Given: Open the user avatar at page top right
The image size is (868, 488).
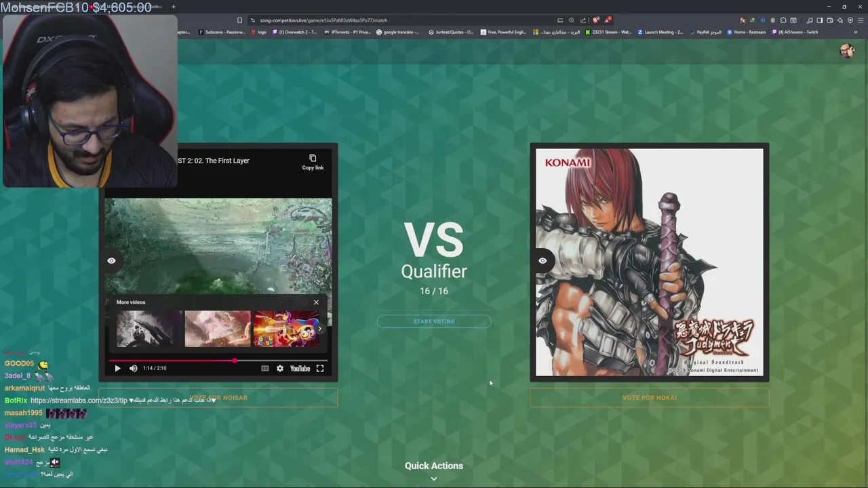Looking at the screenshot, I should 846,51.
